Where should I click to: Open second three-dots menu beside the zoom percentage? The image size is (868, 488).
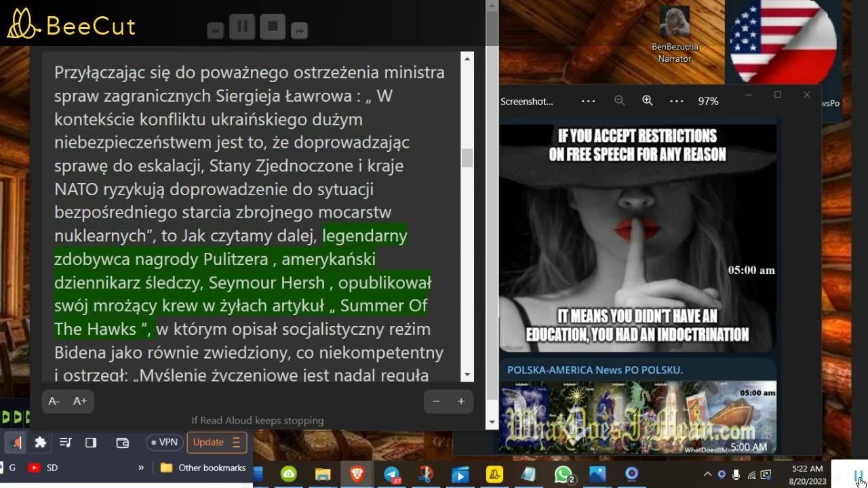coord(677,101)
